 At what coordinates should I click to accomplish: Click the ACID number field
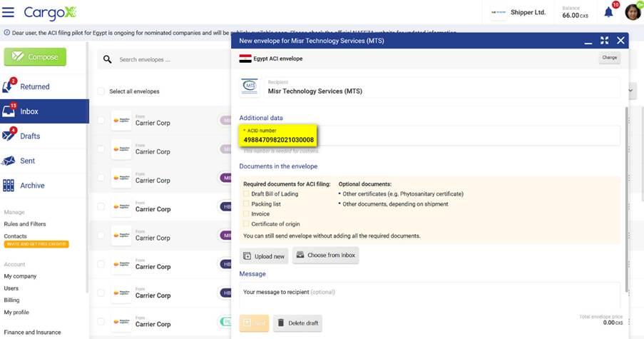[x=429, y=136]
